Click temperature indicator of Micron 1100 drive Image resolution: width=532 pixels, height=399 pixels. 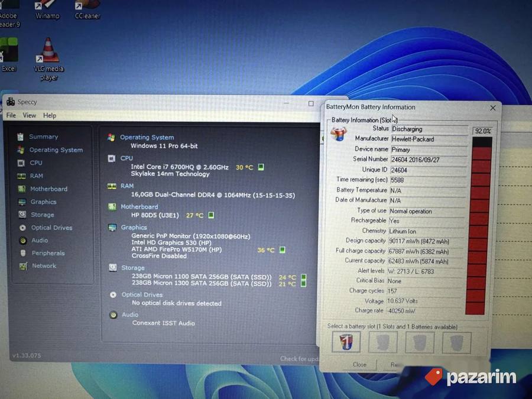click(304, 277)
